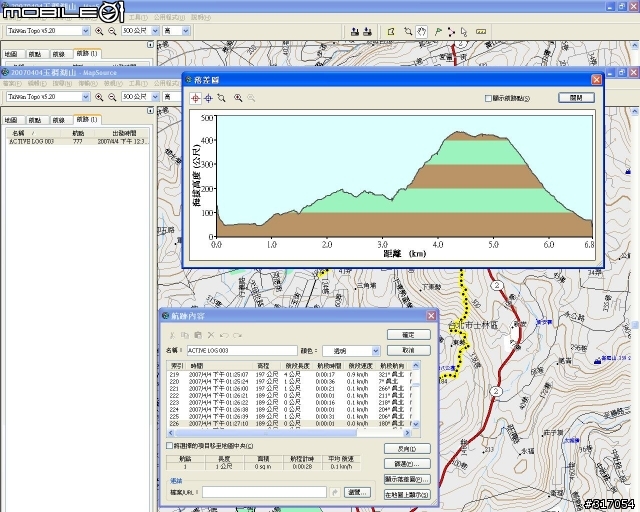Image resolution: width=640 pixels, height=512 pixels.
Task: Expand the 顏色 color dropdown showing 透明
Action: tap(375, 351)
